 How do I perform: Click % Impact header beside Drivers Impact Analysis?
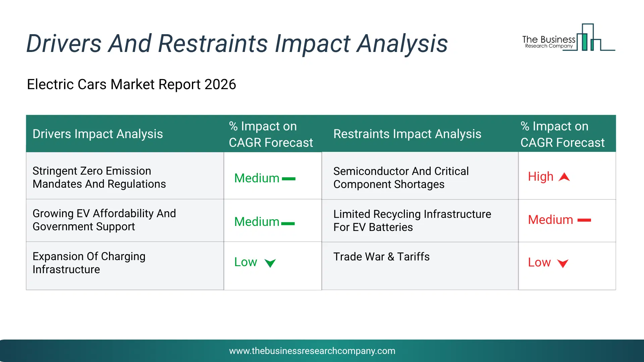point(271,134)
